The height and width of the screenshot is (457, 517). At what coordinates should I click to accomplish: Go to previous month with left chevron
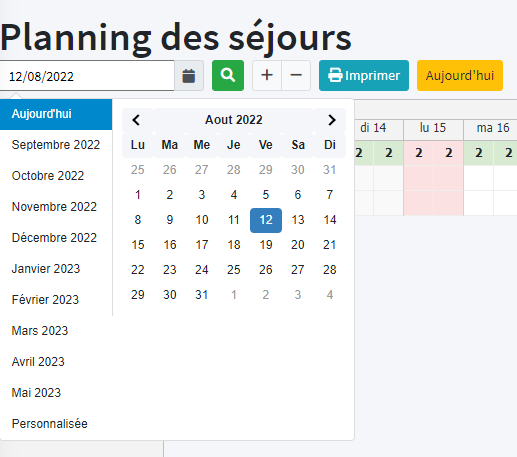pos(138,120)
